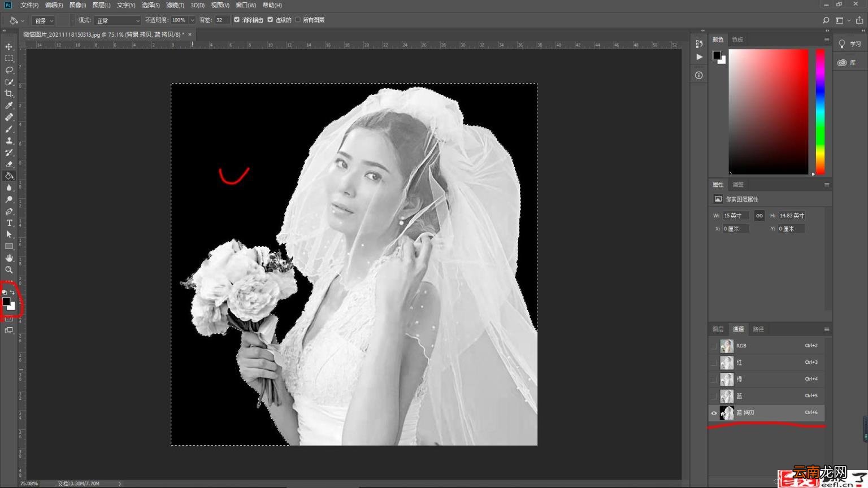The width and height of the screenshot is (868, 488).
Task: Click the foreground color swatch in toolbar
Action: pos(6,302)
